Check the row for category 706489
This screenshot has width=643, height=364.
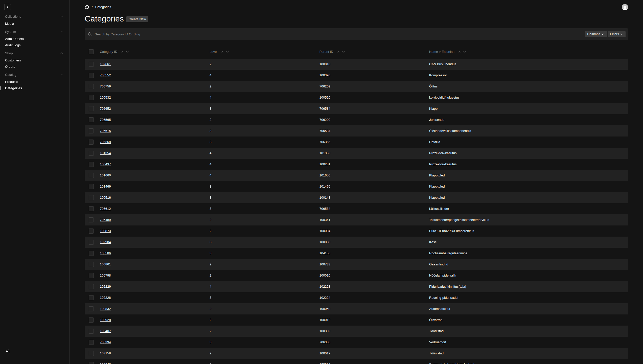tap(91, 220)
